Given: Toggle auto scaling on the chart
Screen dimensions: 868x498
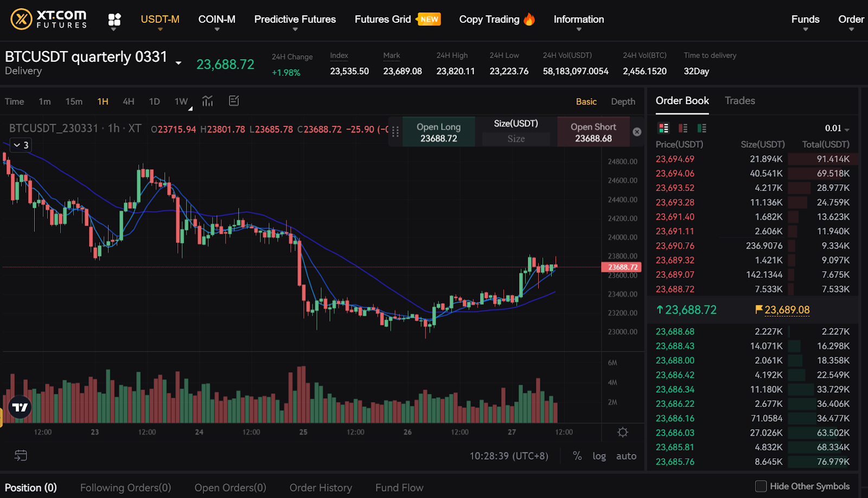Looking at the screenshot, I should pyautogui.click(x=626, y=456).
